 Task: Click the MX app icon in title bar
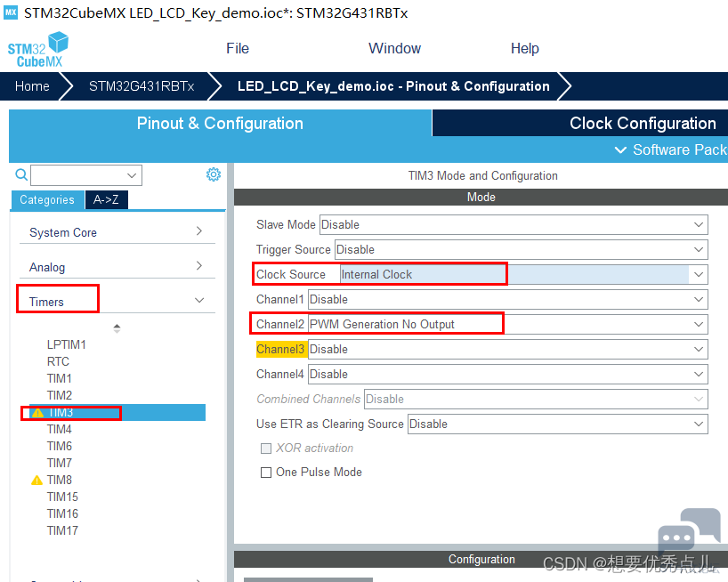(10, 12)
